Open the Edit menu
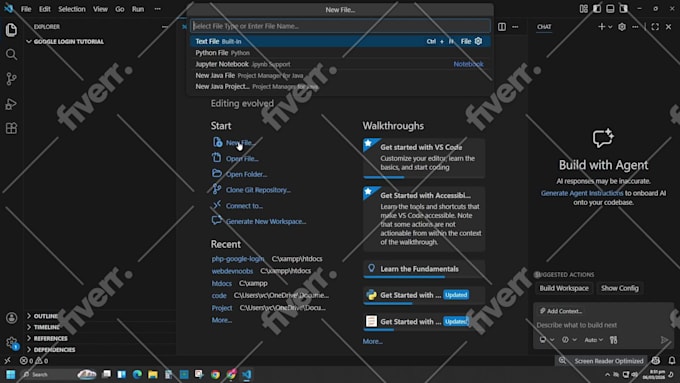The height and width of the screenshot is (383, 680). (45, 9)
